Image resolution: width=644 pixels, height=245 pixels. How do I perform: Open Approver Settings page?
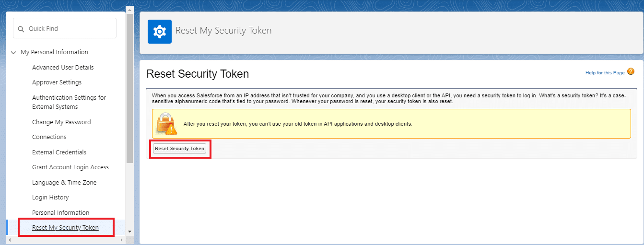click(57, 82)
